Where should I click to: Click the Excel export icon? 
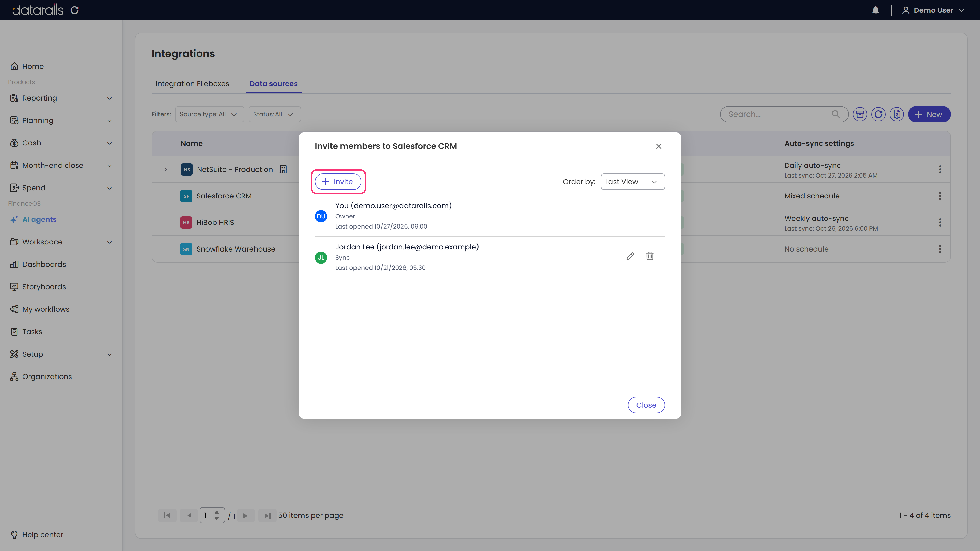pos(897,114)
